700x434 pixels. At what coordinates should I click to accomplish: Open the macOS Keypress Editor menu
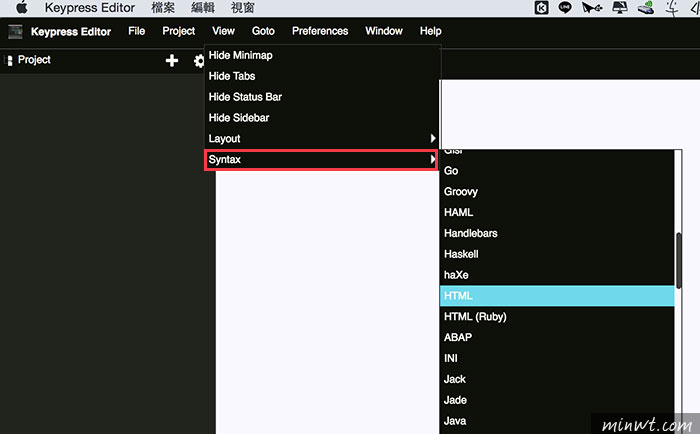90,8
